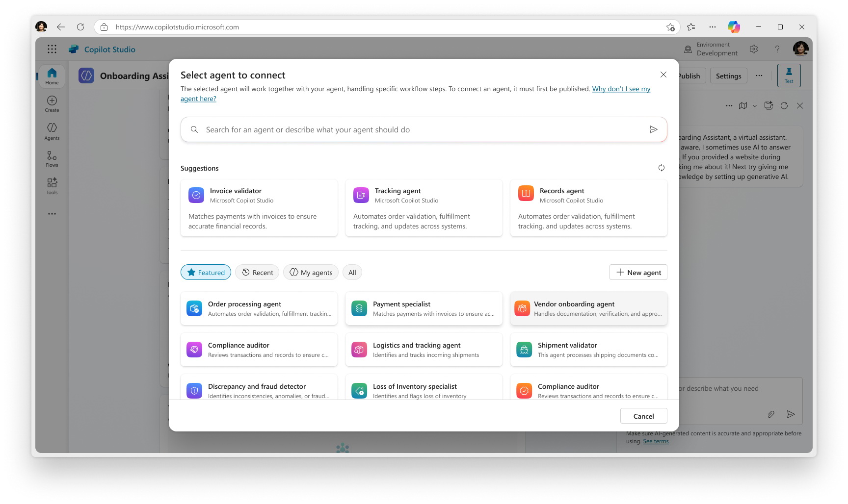Image resolution: width=848 pixels, height=504 pixels.
Task: Click the Records agent icon
Action: (526, 194)
